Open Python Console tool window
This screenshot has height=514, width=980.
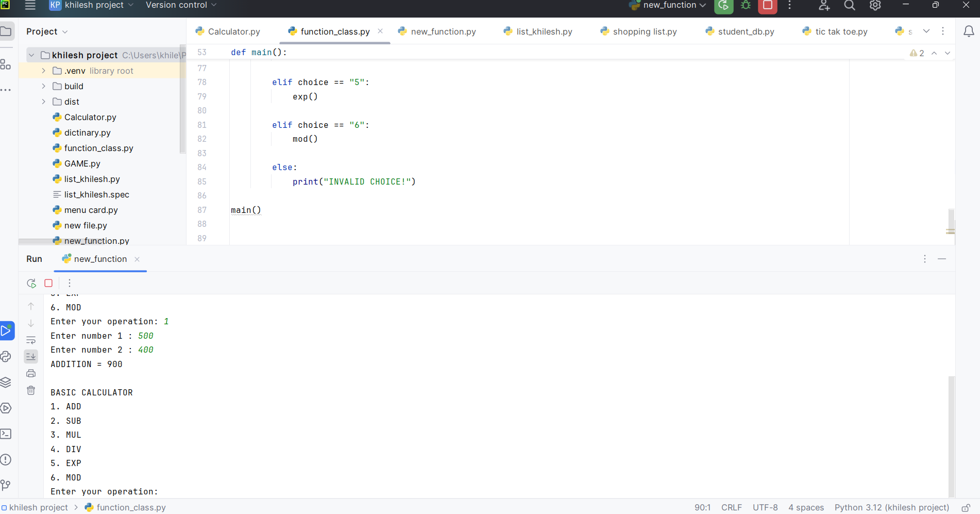click(6, 356)
